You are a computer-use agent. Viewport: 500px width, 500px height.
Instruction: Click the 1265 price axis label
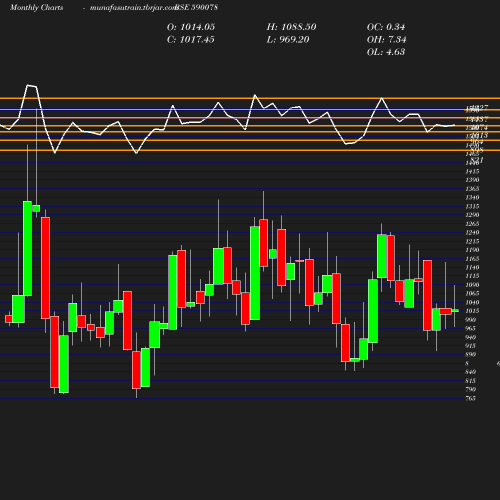click(472, 224)
